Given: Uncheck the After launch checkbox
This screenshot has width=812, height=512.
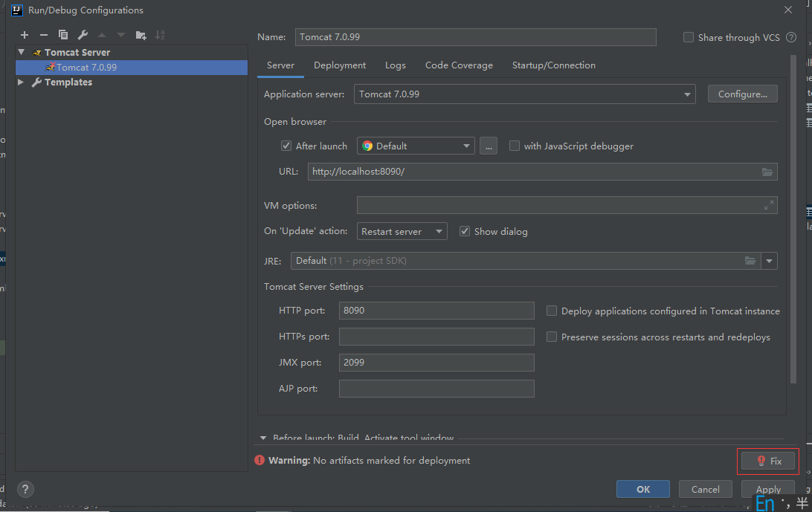Looking at the screenshot, I should 286,146.
